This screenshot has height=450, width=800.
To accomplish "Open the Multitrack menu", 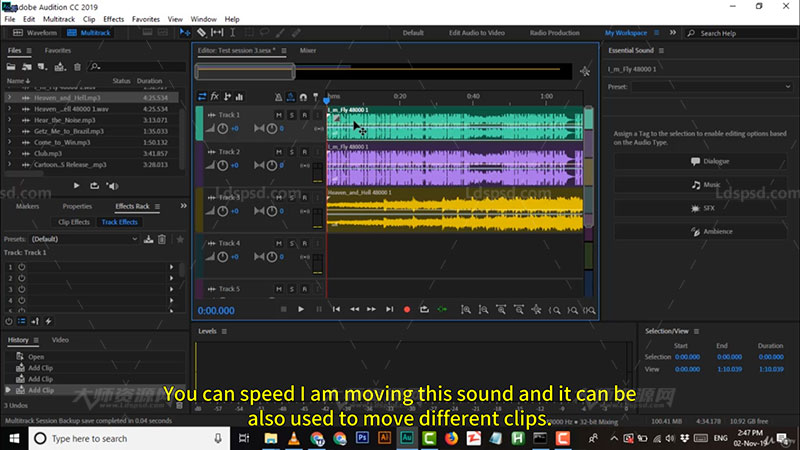I will (x=59, y=19).
